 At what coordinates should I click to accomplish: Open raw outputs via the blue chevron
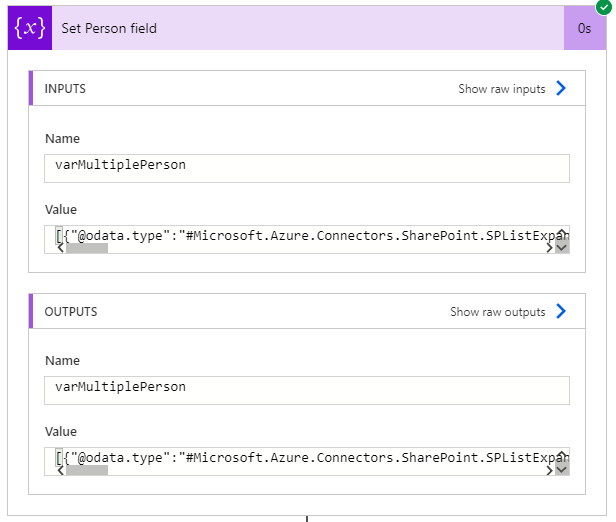561,311
